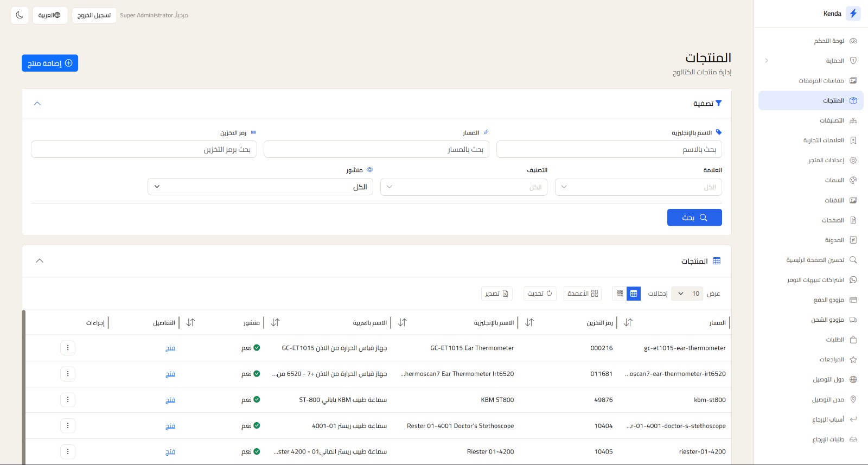Open the actions menu for kbm-st800 row
This screenshot has width=868, height=465.
tap(68, 400)
